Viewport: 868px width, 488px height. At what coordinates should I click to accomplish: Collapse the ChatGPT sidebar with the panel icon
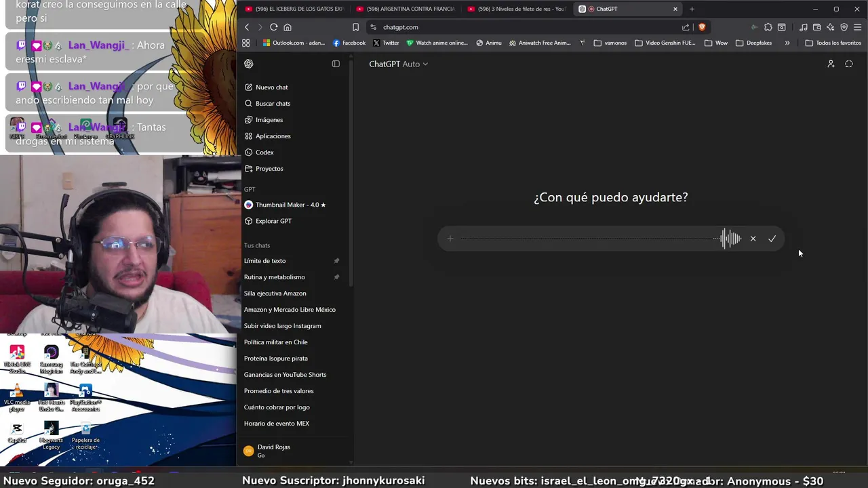pos(336,64)
